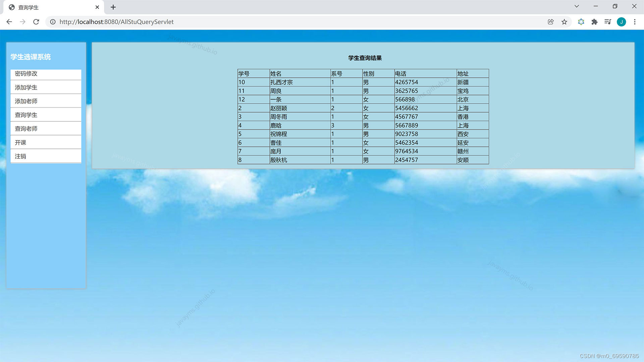This screenshot has height=362, width=644.
Task: Click the share page icon
Action: coord(550,22)
